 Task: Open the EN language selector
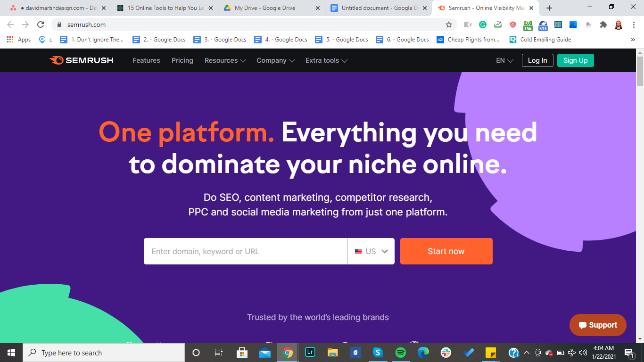[504, 60]
